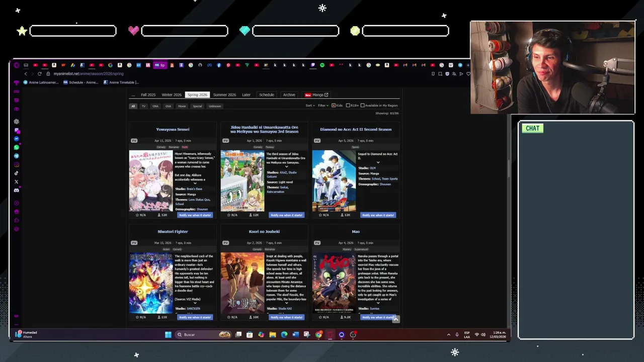Open Telegram in the Opera sidebar
644x362 pixels.
[x=17, y=156]
